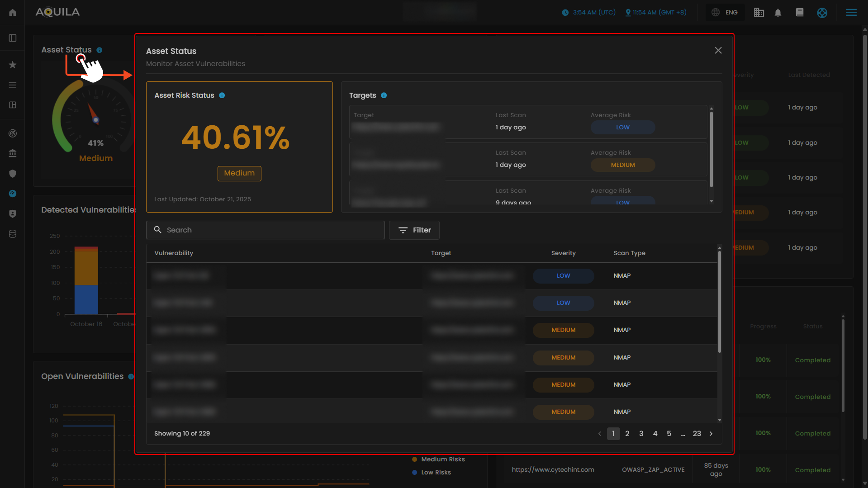Jump to page 23 in pagination
868x488 pixels.
tap(697, 434)
